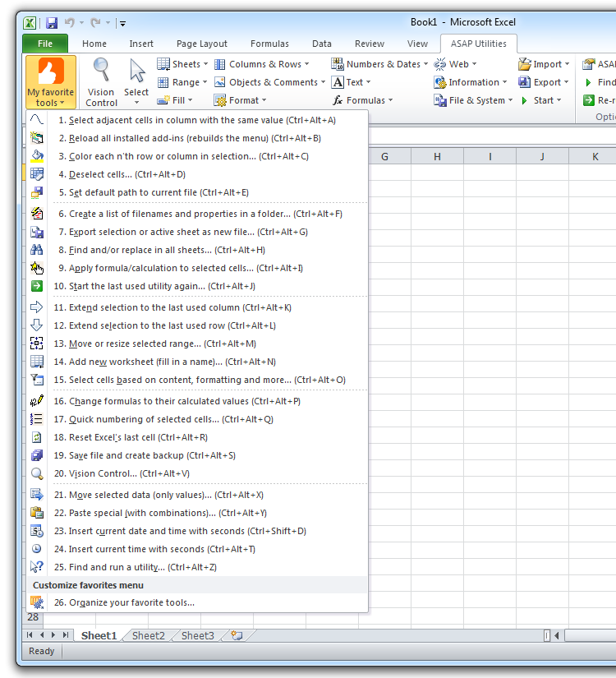Image resolution: width=616 pixels, height=678 pixels.
Task: Click icon for Create a list of filenames
Action: (37, 213)
